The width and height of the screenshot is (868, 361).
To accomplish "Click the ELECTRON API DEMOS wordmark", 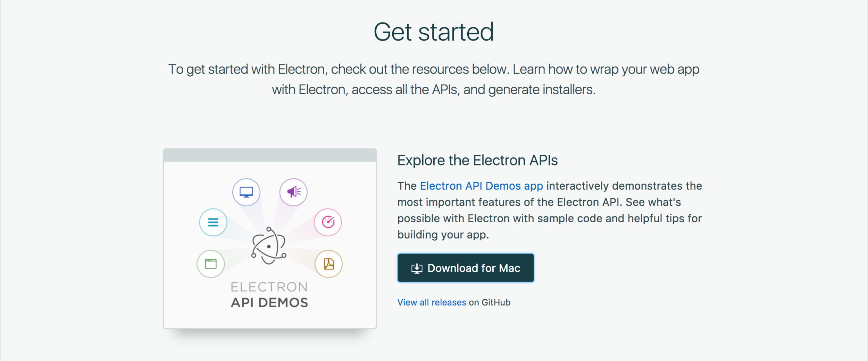I will pyautogui.click(x=269, y=294).
